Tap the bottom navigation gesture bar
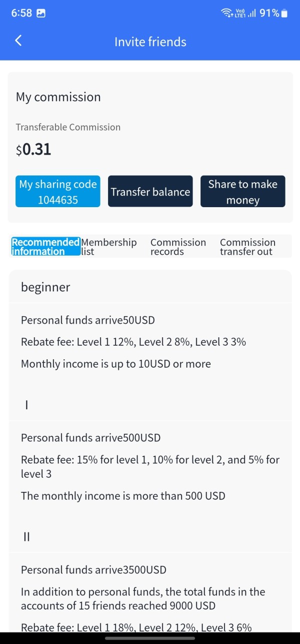This screenshot has width=300, height=644. 150,638
